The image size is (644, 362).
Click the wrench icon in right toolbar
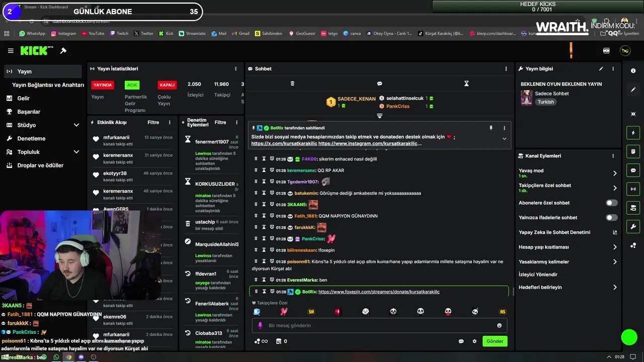coord(633,227)
